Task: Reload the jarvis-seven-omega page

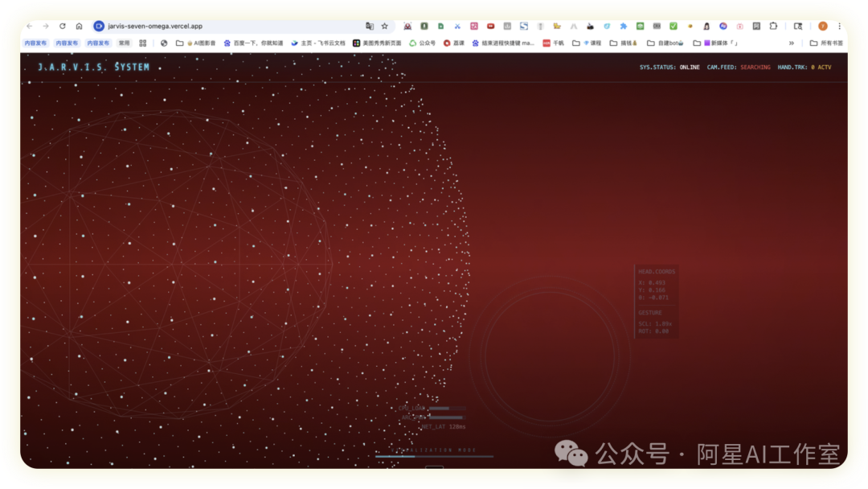Action: tap(63, 26)
